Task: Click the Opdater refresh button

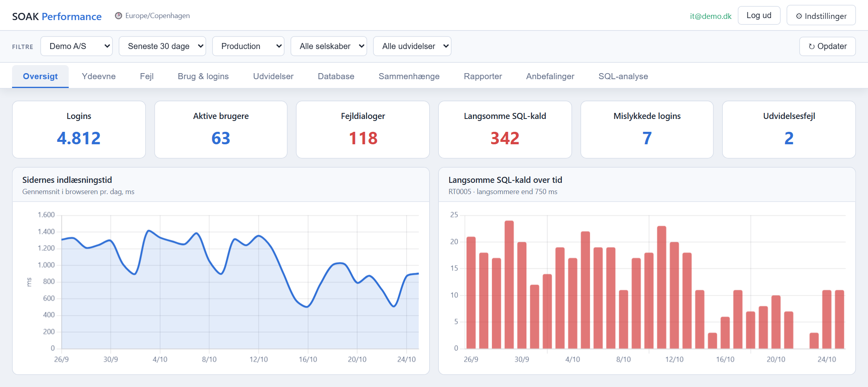Action: [x=827, y=46]
